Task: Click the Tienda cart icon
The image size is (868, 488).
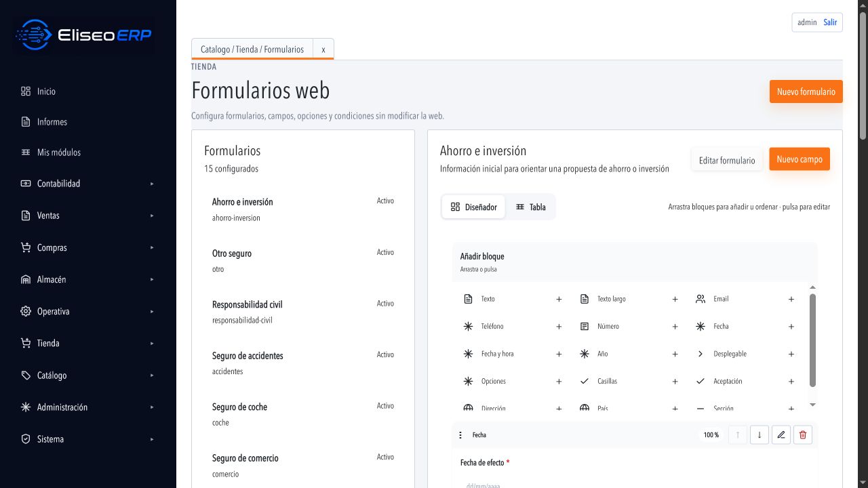Action: click(26, 343)
